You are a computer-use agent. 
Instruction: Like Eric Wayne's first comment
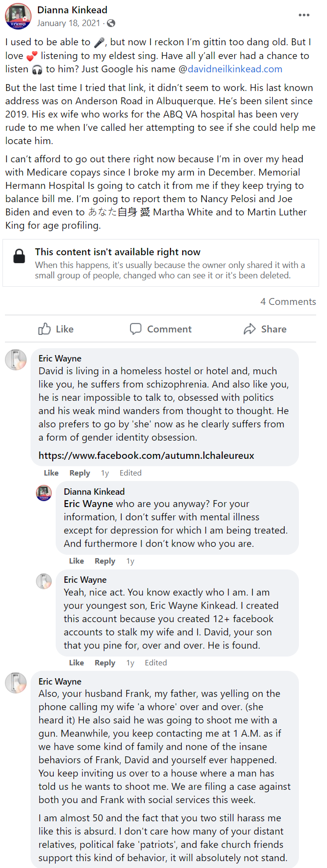click(x=51, y=473)
